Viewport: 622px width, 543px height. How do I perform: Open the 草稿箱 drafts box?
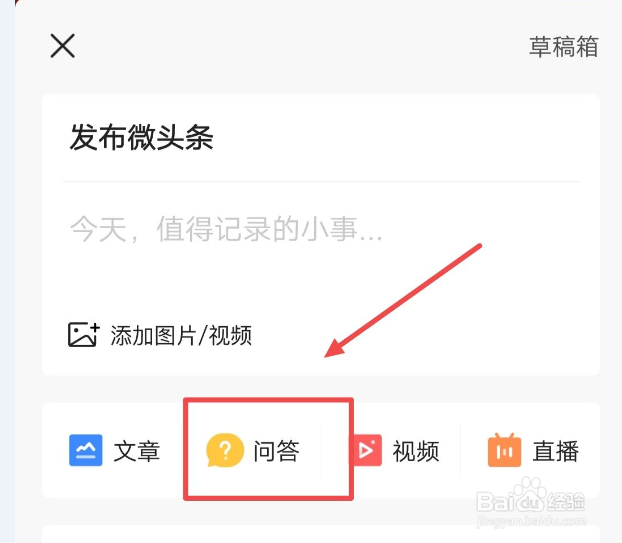click(563, 47)
